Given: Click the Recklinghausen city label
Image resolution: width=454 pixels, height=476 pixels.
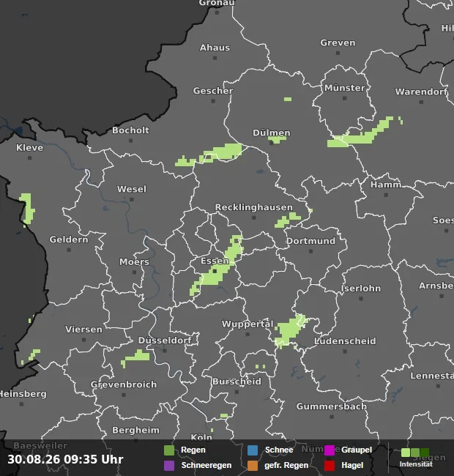Looking at the screenshot, I should click(x=253, y=207).
